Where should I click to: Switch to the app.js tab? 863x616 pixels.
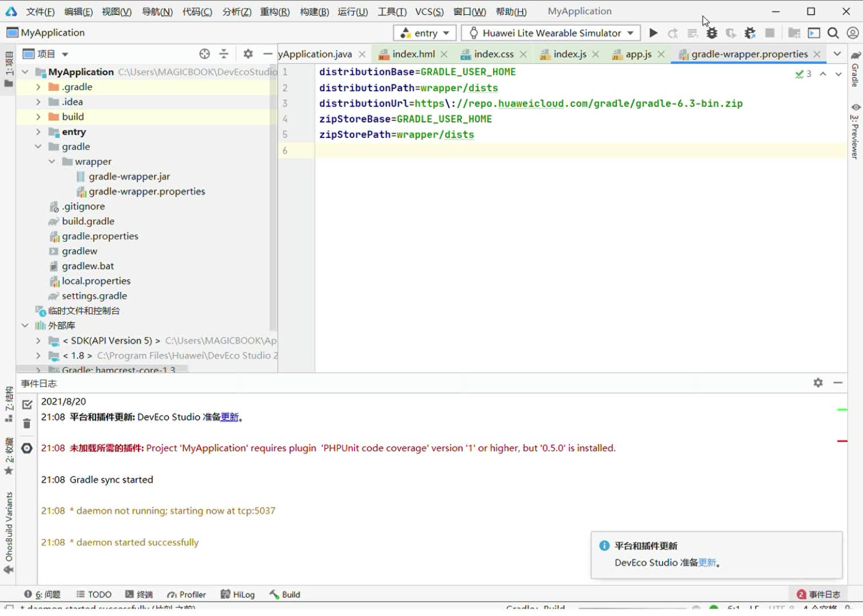[639, 54]
